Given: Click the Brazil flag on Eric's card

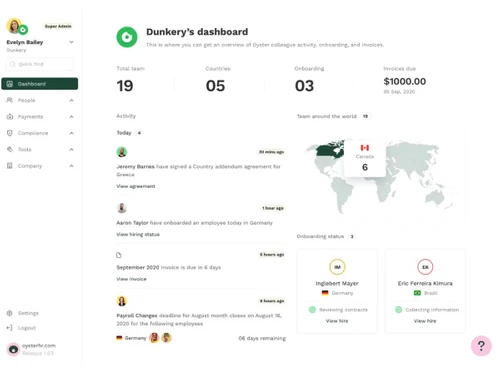Looking at the screenshot, I should pos(417,293).
